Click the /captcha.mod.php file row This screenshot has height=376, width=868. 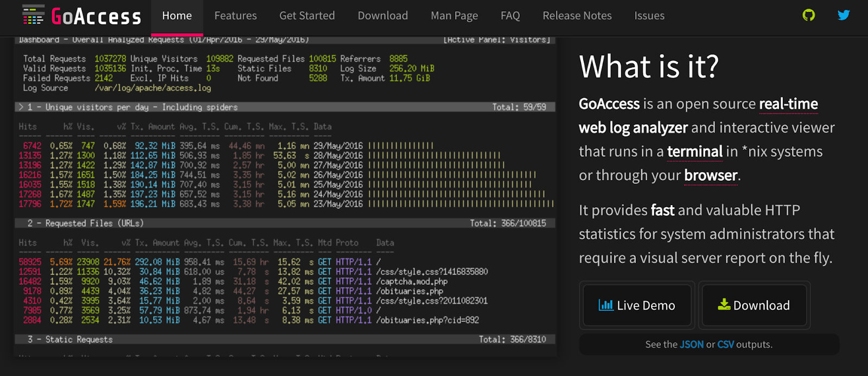(233, 282)
